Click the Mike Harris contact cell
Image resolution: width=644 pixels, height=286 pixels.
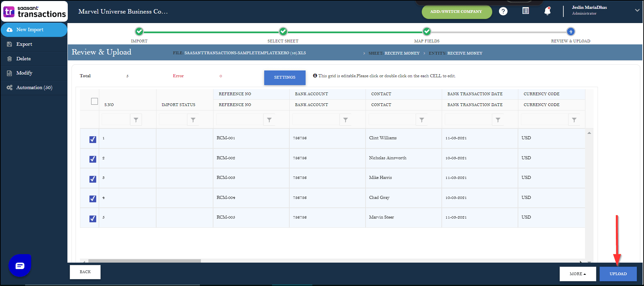[x=403, y=178]
